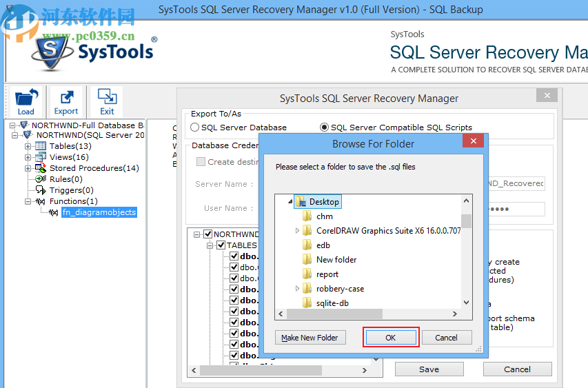Collapse the Desktop folder arrow
The image size is (588, 388).
(290, 202)
